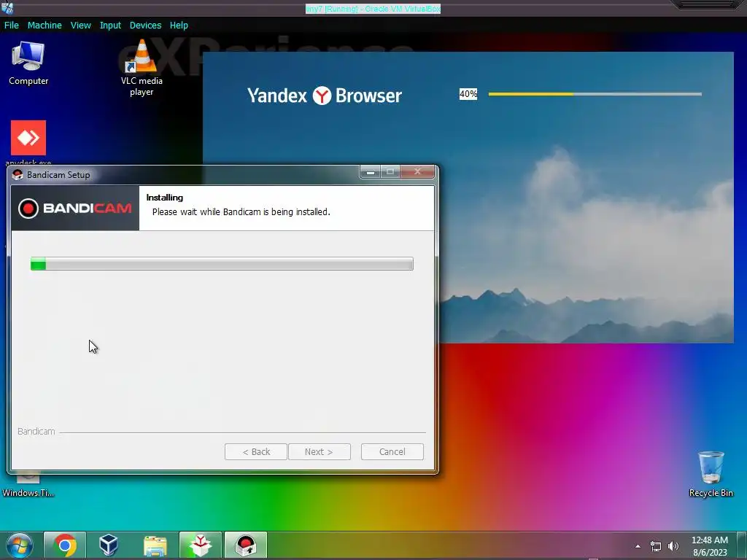Open the Help menu

point(179,26)
